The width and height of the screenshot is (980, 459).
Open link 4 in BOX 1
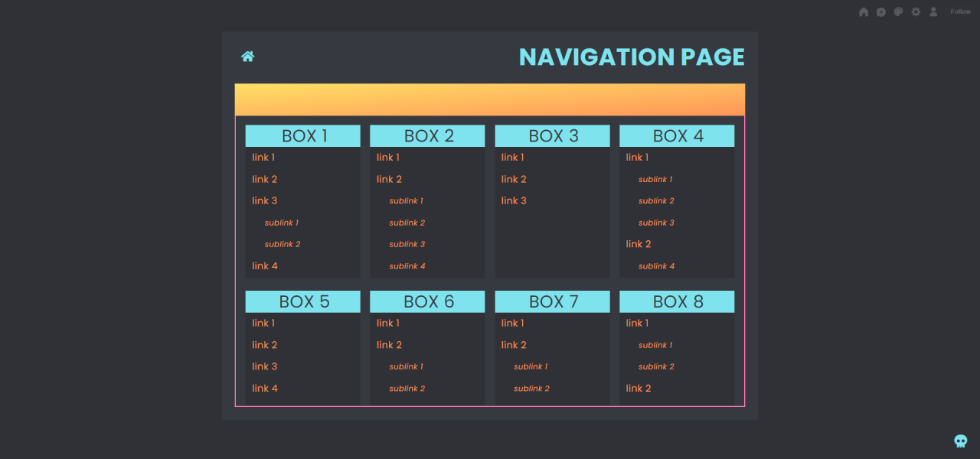265,266
